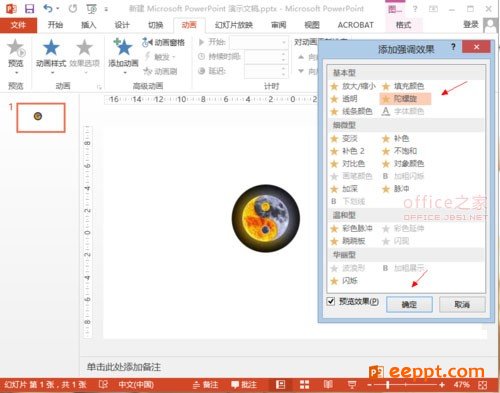The width and height of the screenshot is (500, 393).
Task: Switch to the 设计 ribbon tab
Action: coord(122,25)
